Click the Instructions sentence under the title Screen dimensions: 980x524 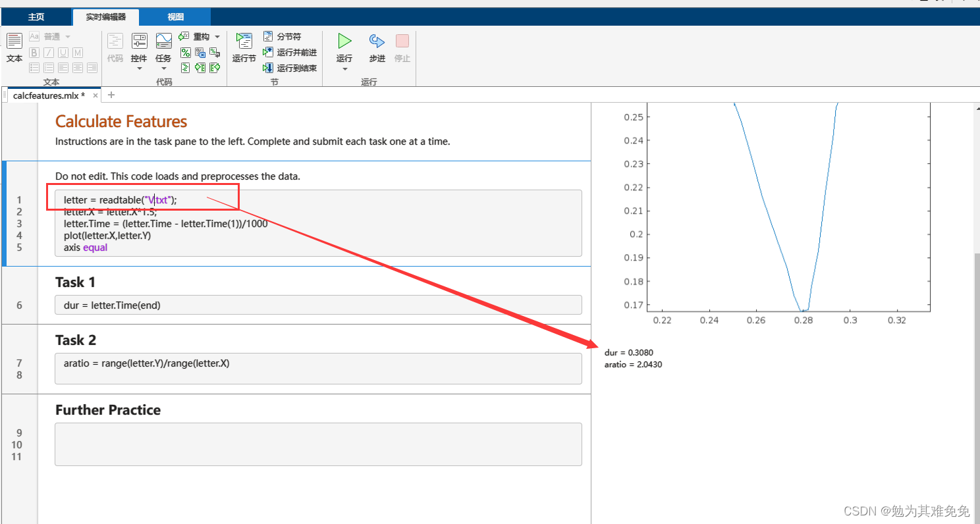(x=253, y=141)
